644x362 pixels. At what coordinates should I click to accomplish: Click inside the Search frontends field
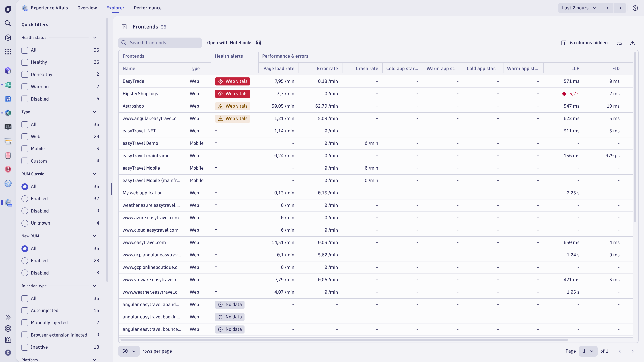point(160,43)
